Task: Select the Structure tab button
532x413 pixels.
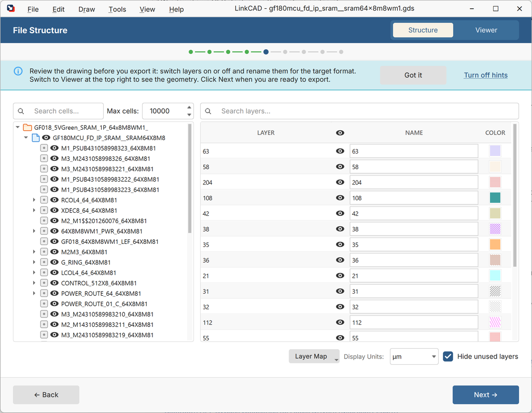Action: [x=423, y=30]
